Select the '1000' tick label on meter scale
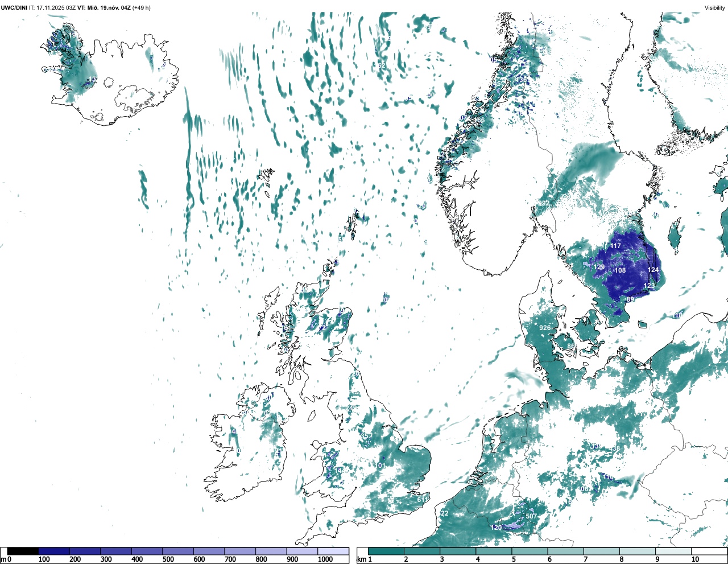The image size is (728, 564). tap(325, 559)
